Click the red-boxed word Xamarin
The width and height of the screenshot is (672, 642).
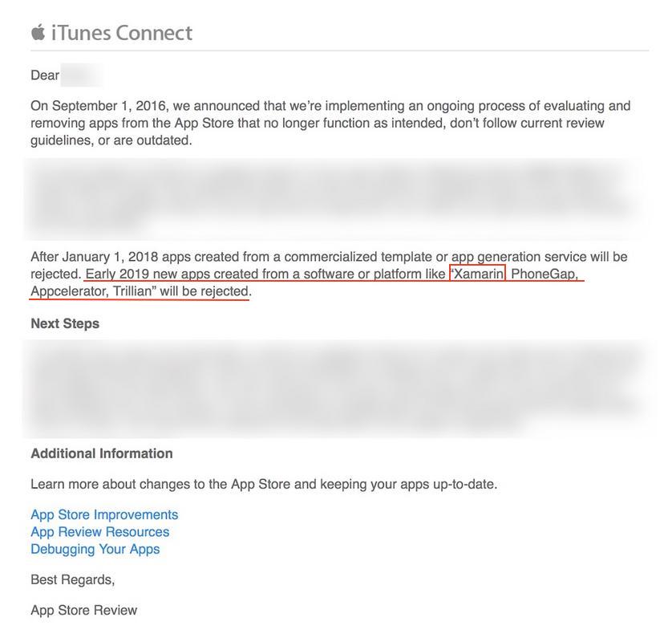tap(478, 273)
